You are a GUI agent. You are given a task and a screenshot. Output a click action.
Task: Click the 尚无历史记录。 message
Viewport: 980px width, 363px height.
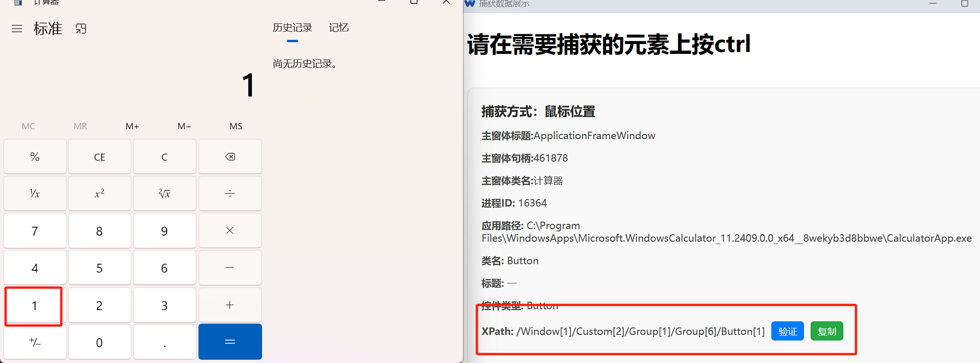pos(305,64)
